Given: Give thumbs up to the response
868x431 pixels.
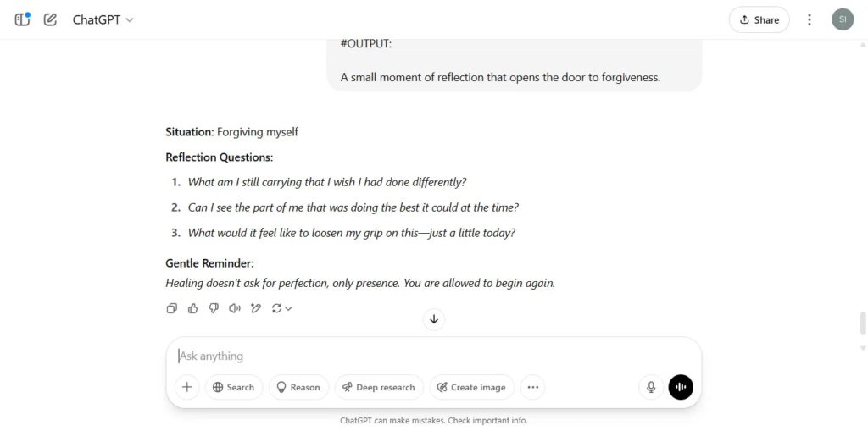Looking at the screenshot, I should click(192, 308).
